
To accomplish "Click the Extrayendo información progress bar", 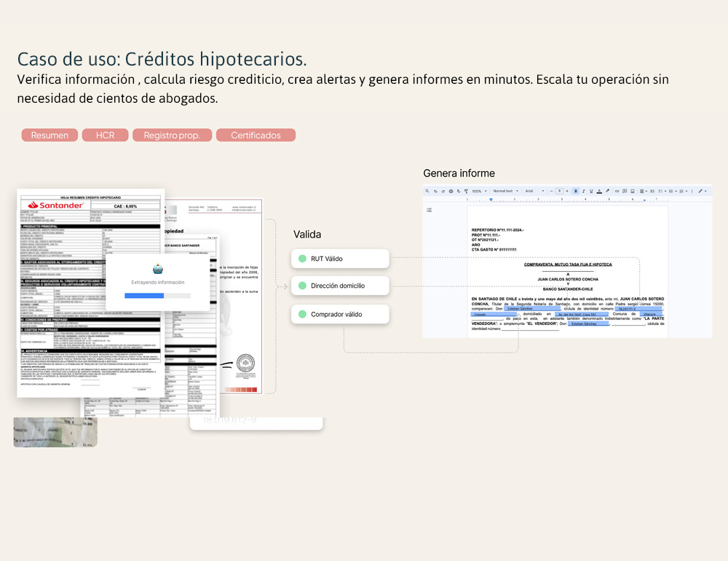I will [157, 296].
